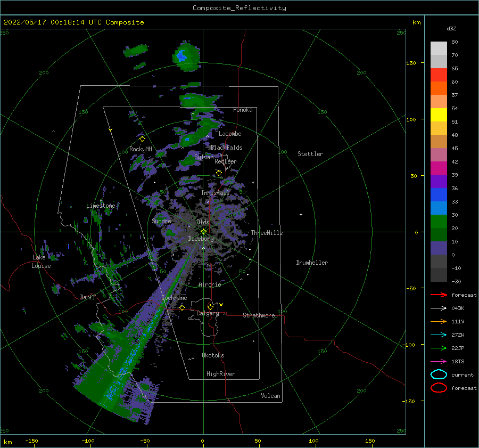Click the Drumheller city label
The height and width of the screenshot is (448, 479).
pyautogui.click(x=312, y=263)
